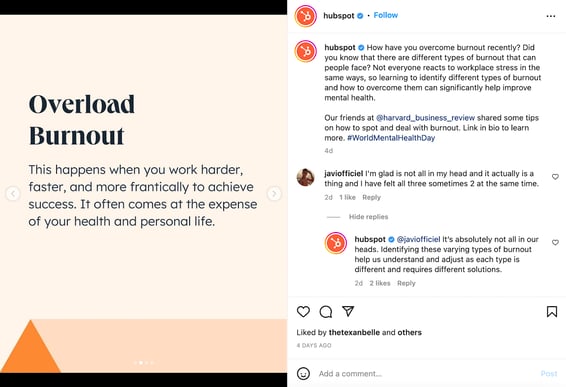Follow the hubspot account
The width and height of the screenshot is (566, 387).
386,15
